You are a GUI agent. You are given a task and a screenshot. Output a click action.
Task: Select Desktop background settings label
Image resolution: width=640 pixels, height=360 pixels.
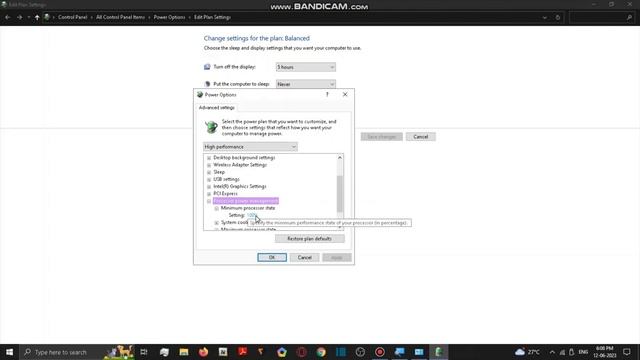pyautogui.click(x=244, y=158)
